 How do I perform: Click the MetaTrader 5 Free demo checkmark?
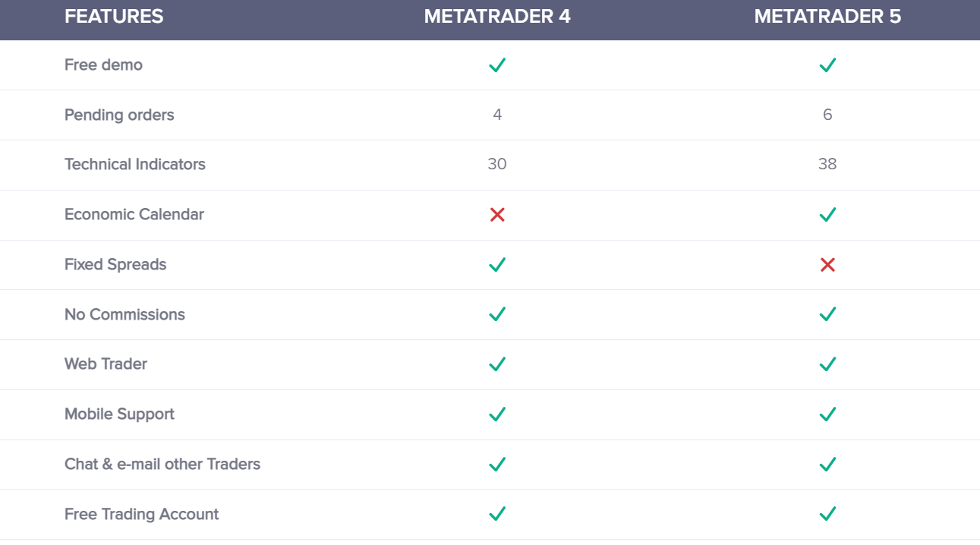click(827, 65)
